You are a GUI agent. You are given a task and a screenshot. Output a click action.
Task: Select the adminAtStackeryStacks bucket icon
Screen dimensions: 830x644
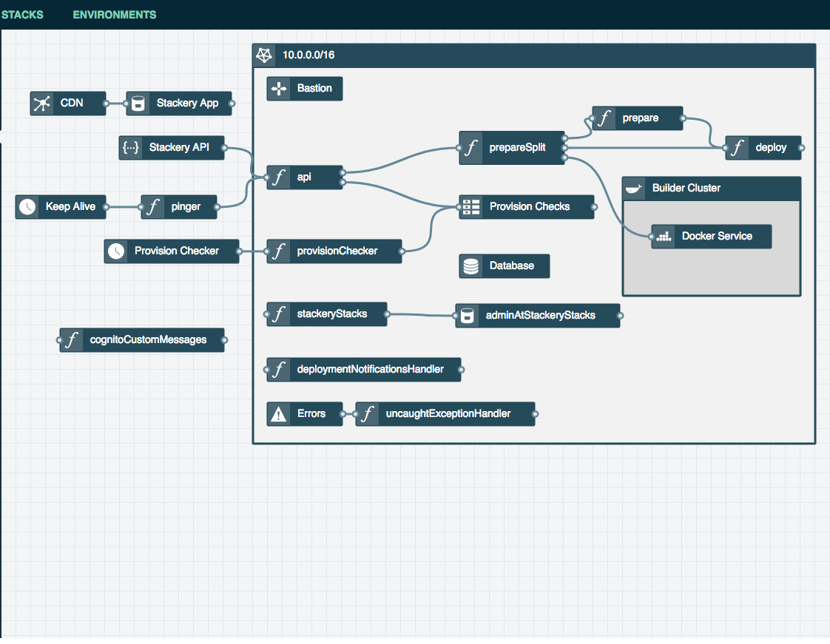pyautogui.click(x=468, y=316)
